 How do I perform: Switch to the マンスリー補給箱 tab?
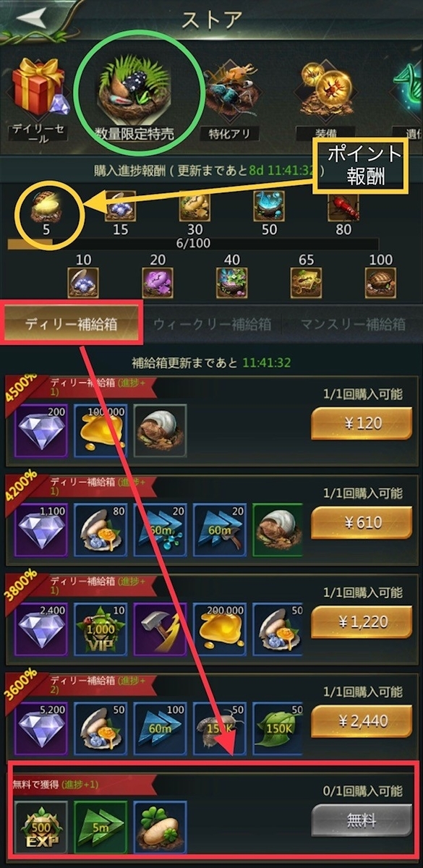tap(353, 324)
